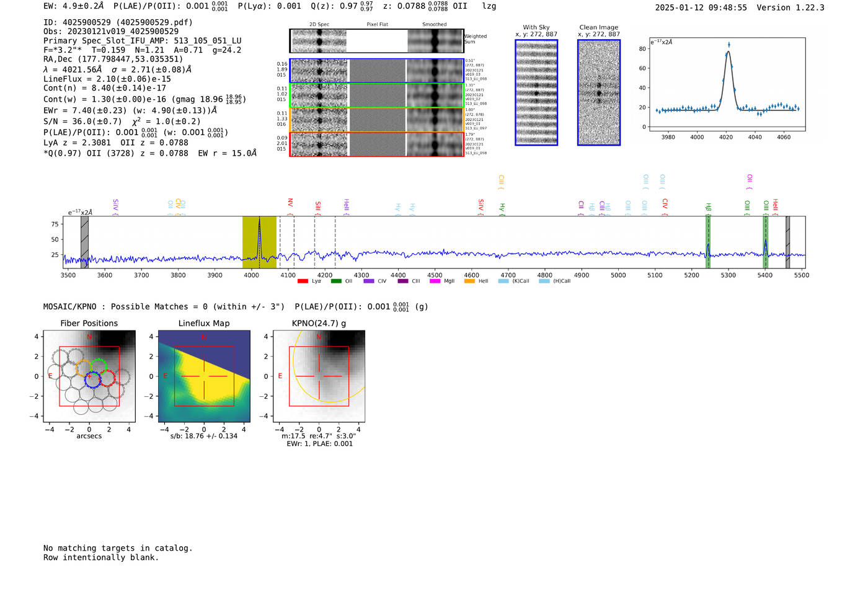Click the green OIII band near 5400Å
Image resolution: width=868 pixels, height=591 pixels.
coord(766,242)
